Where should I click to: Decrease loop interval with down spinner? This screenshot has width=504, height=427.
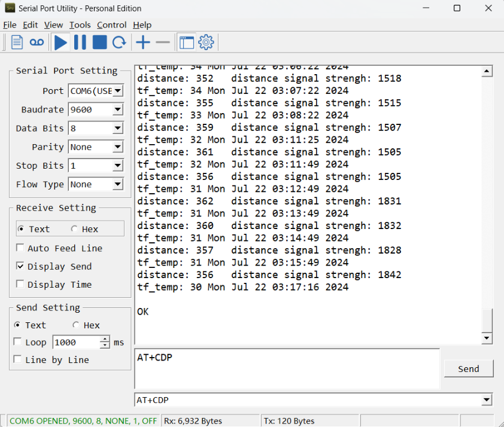105,346
